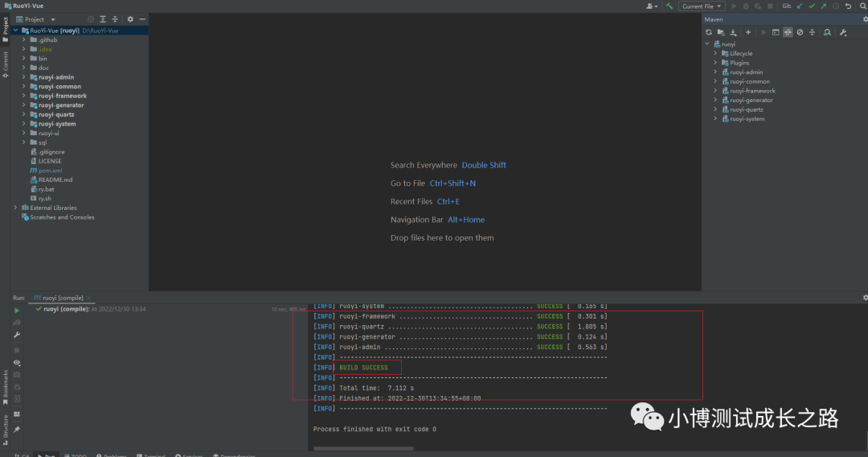868x457 pixels.
Task: Select ruoyi-generator in Maven panel
Action: 751,101
